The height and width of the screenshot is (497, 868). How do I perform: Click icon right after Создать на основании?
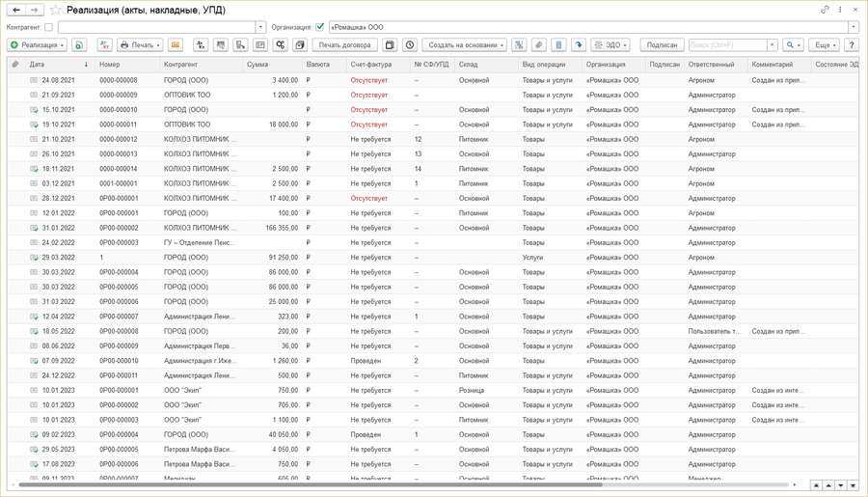point(519,45)
